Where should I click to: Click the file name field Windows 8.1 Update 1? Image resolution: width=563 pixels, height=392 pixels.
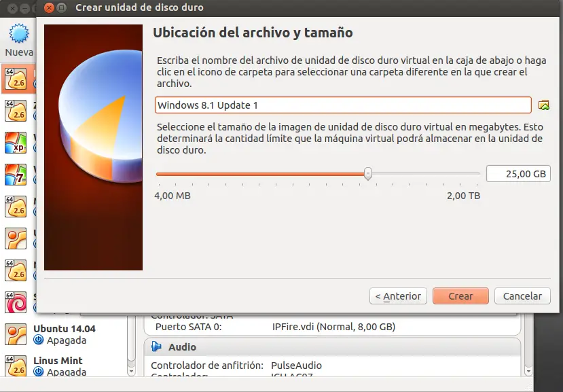coord(343,105)
